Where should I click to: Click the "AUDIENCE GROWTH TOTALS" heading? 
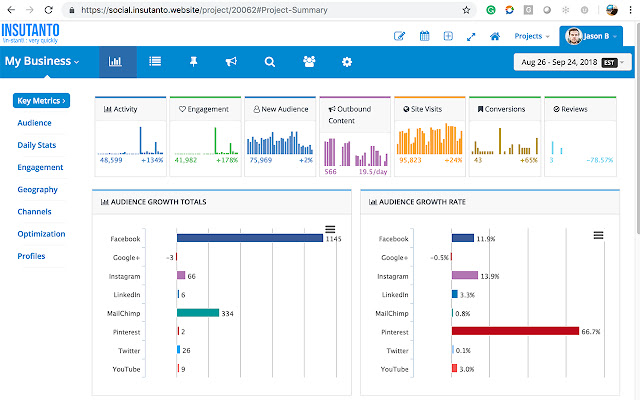[158, 202]
